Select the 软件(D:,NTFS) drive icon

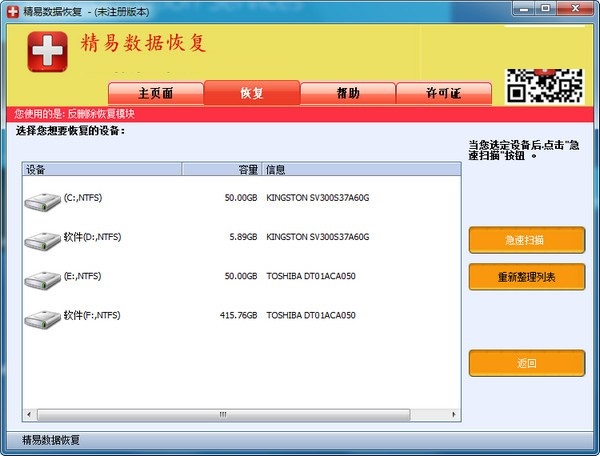[42, 241]
